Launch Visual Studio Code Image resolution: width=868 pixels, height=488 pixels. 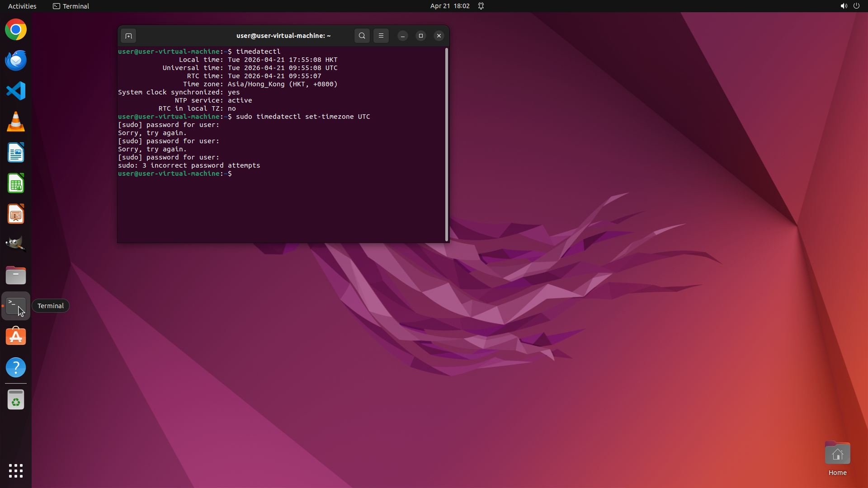point(16,91)
